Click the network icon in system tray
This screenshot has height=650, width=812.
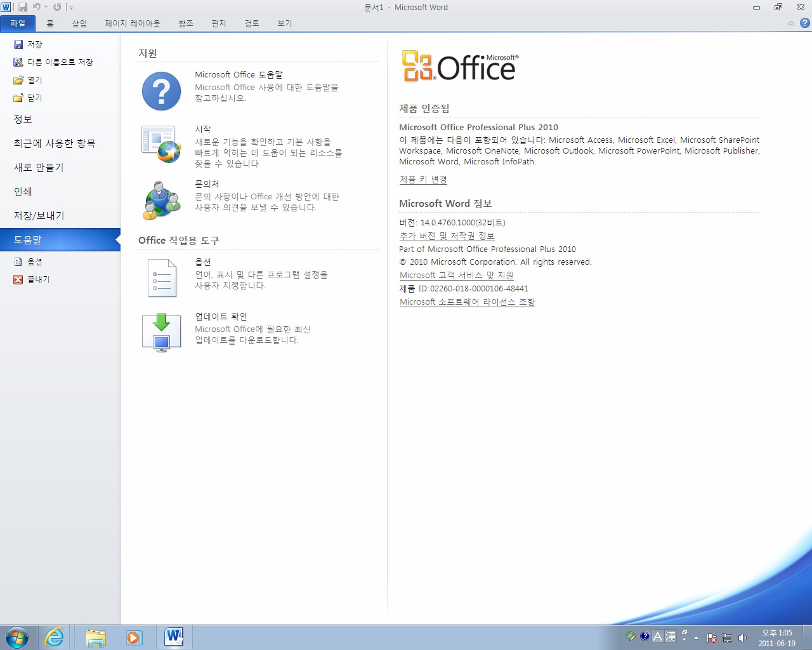(727, 638)
